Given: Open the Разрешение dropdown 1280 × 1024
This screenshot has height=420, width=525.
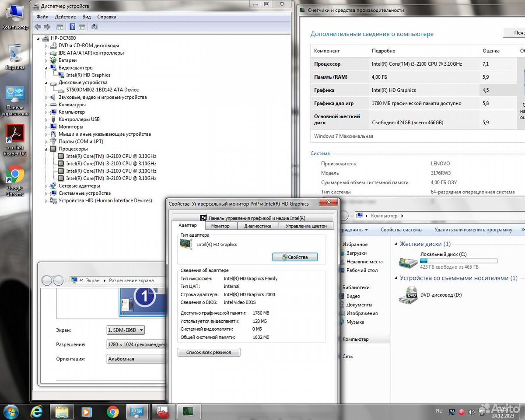Looking at the screenshot, I should [x=136, y=344].
